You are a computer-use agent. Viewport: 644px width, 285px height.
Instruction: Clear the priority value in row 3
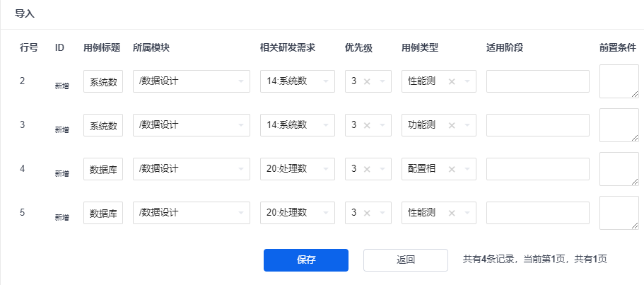tap(367, 125)
